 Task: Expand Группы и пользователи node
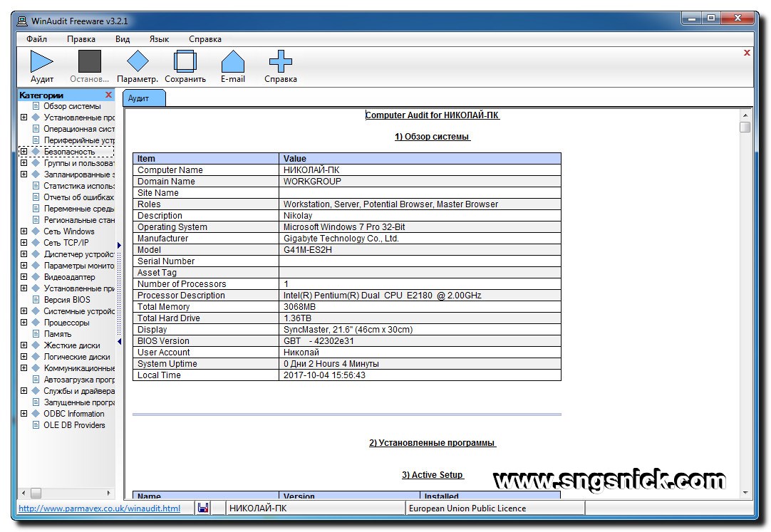[24, 163]
